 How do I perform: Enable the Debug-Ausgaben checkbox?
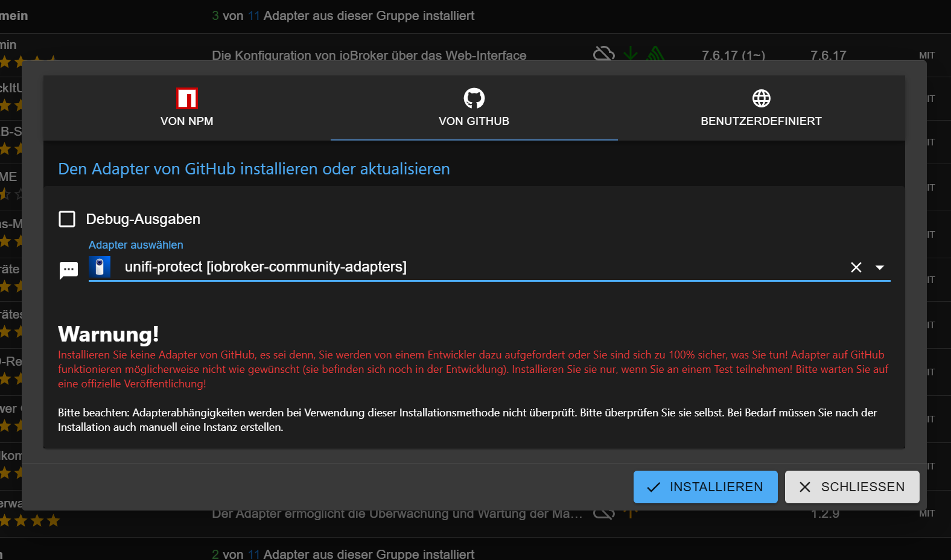coord(67,219)
